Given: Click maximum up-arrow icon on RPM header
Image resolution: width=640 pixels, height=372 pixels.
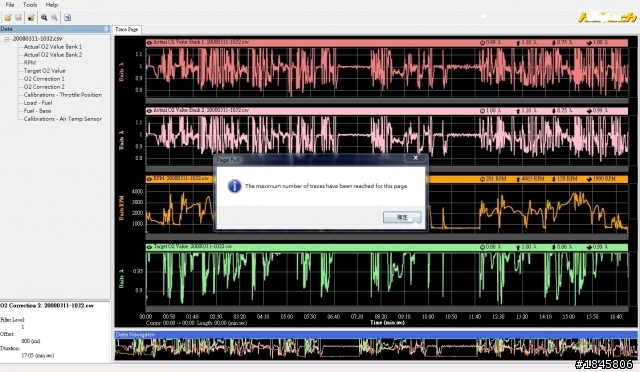Looking at the screenshot, I should pos(518,179).
